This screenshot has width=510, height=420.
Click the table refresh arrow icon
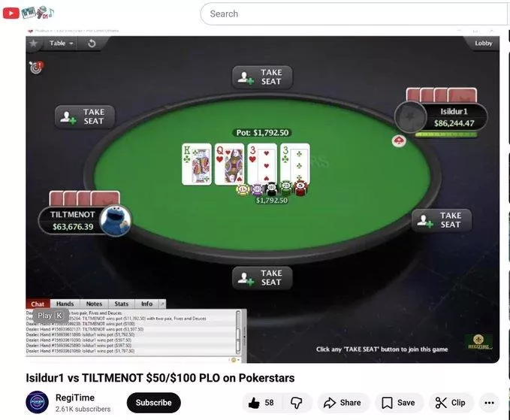coord(92,44)
